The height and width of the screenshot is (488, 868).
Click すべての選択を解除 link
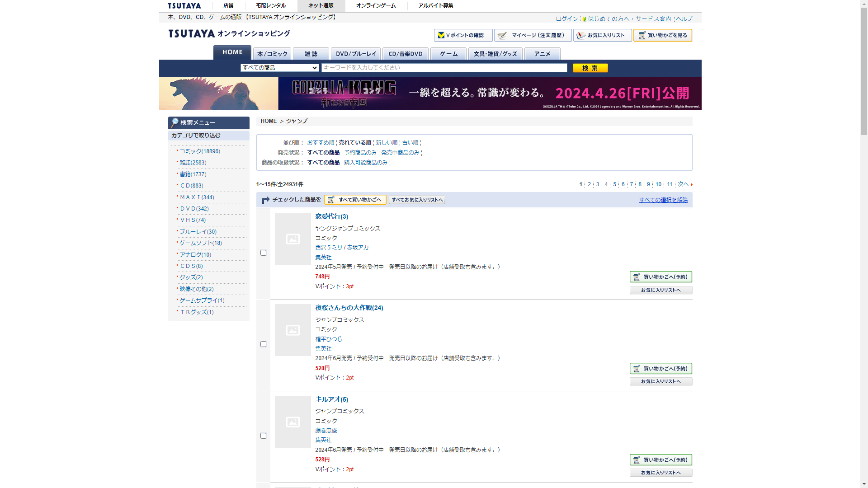[663, 200]
